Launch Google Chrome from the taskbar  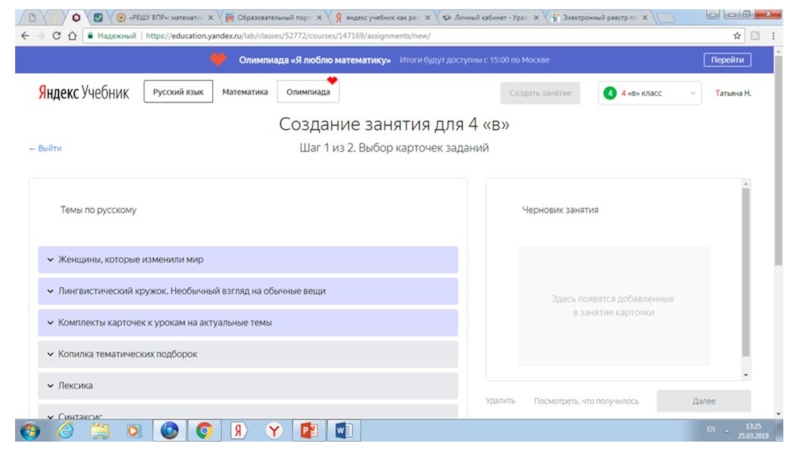(x=204, y=431)
